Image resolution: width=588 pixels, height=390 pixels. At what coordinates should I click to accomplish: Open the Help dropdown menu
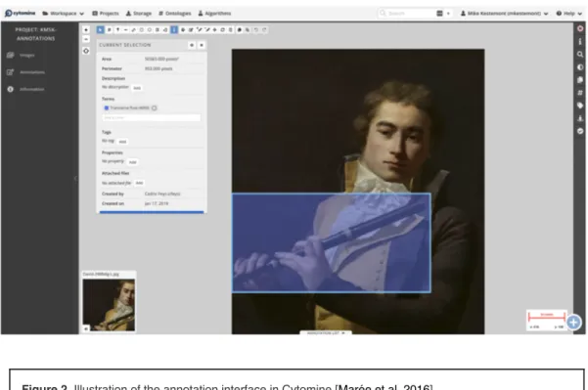click(568, 14)
